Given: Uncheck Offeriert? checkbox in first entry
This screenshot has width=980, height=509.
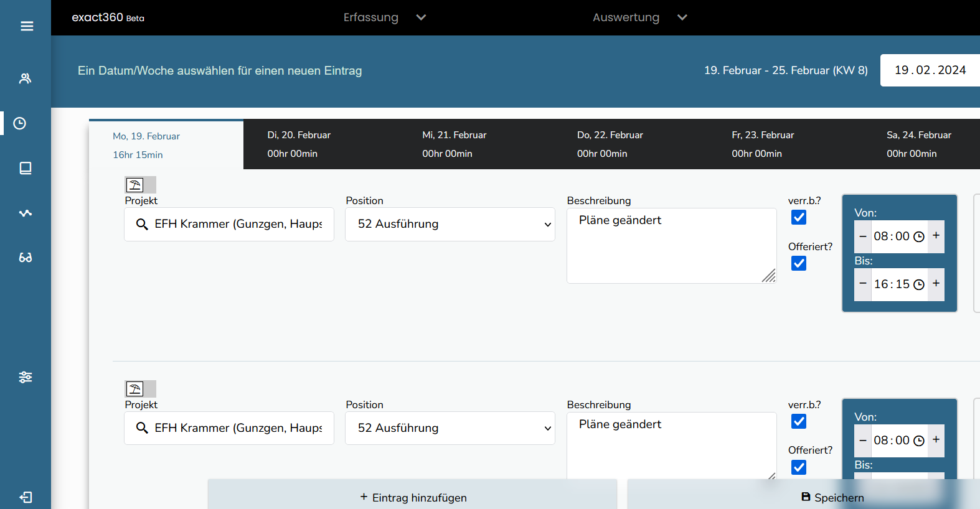Looking at the screenshot, I should pos(799,263).
